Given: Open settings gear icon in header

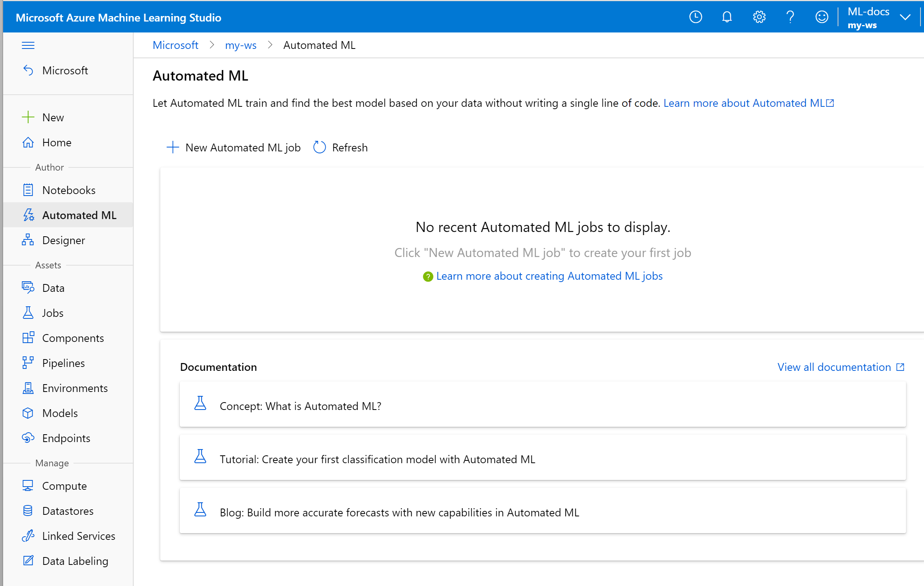Looking at the screenshot, I should [x=759, y=17].
